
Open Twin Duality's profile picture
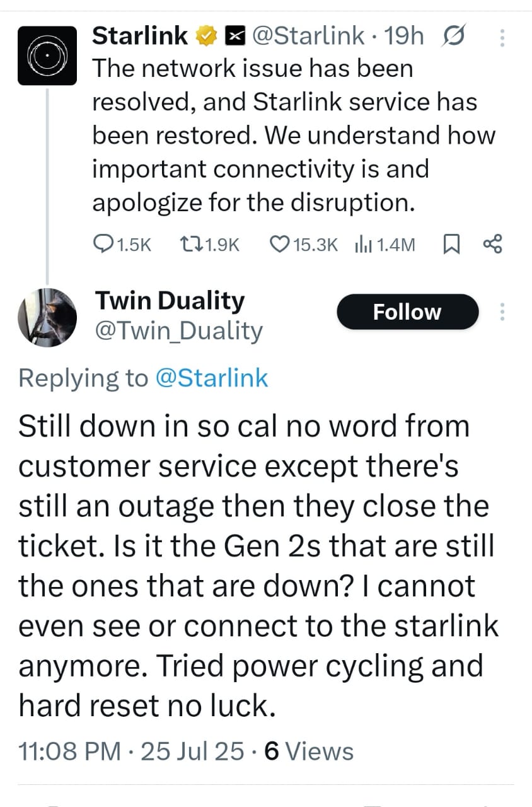(47, 316)
